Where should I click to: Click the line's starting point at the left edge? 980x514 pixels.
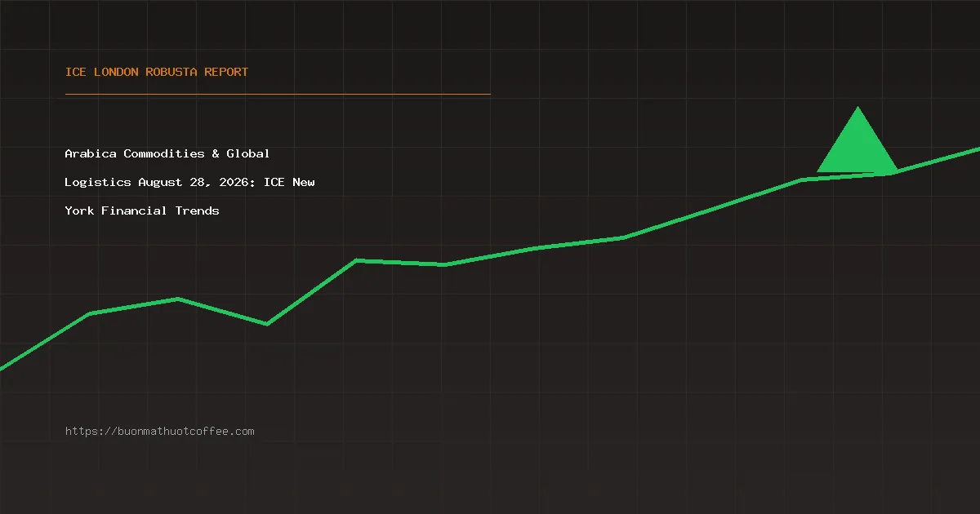[2, 368]
